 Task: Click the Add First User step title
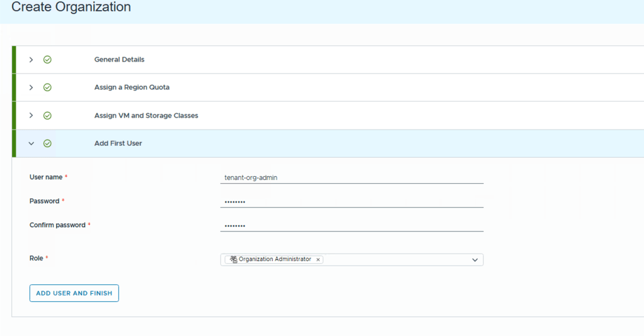(118, 143)
